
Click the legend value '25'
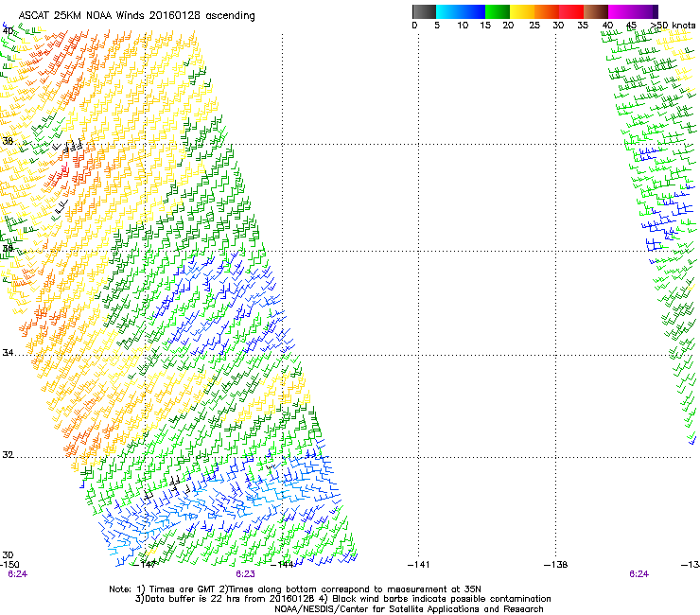534,25
